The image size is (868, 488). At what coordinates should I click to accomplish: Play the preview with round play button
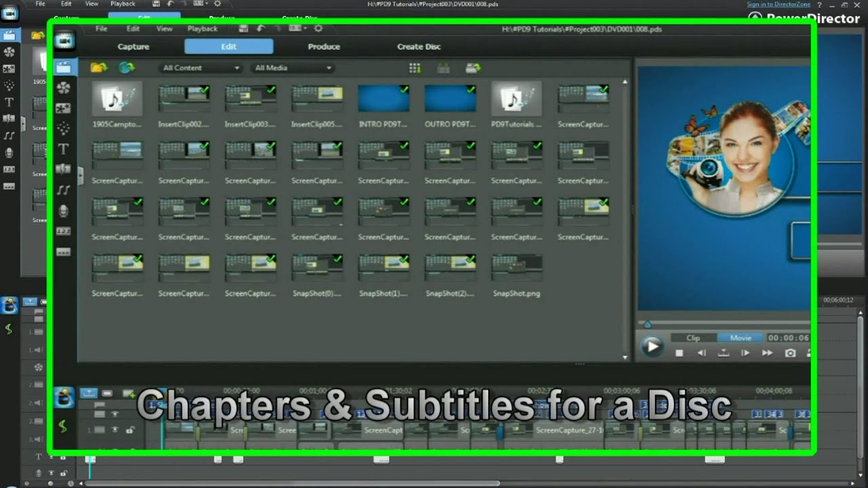(652, 346)
